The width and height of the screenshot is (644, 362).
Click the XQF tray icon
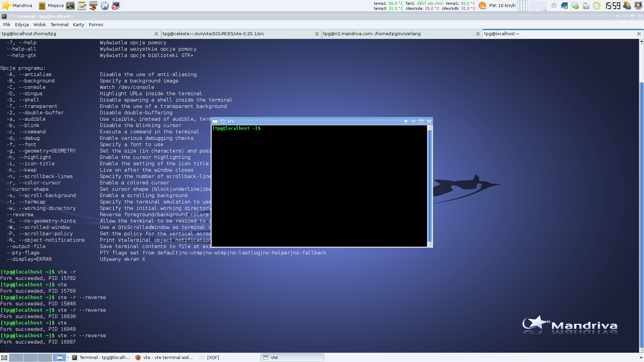pos(597,6)
